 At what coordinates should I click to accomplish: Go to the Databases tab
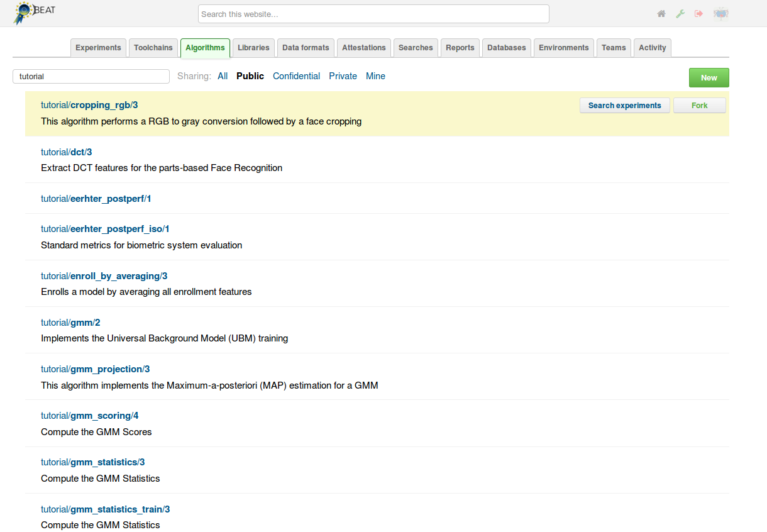click(506, 48)
